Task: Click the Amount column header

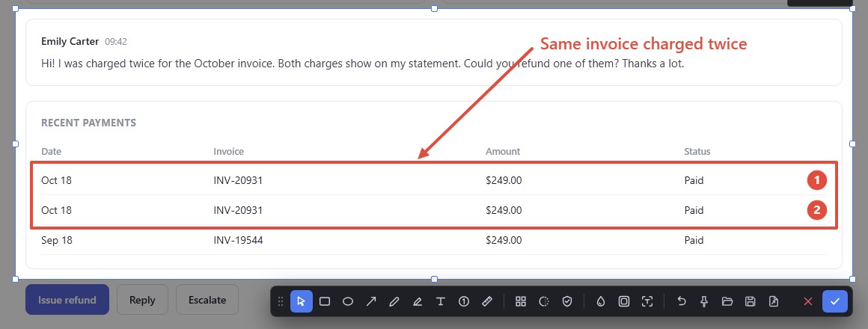Action: tap(503, 151)
